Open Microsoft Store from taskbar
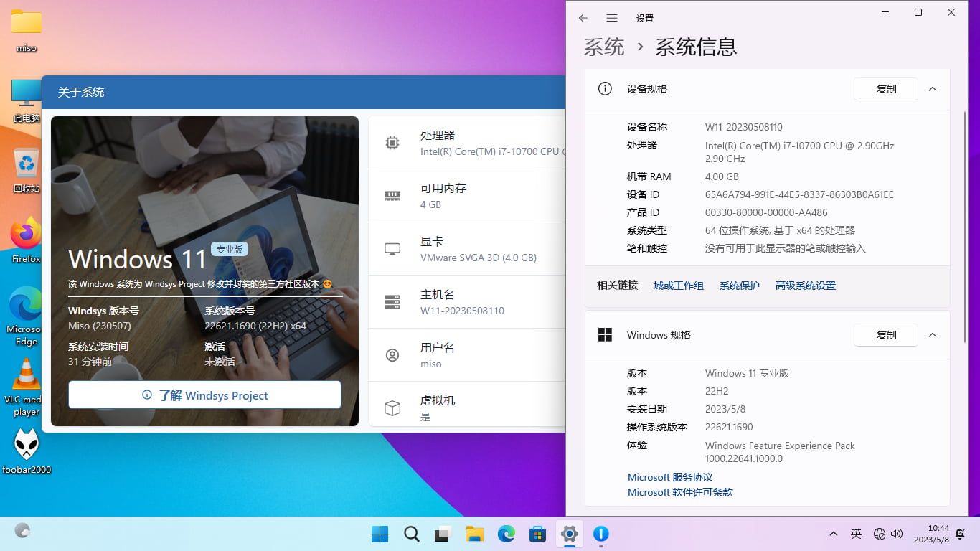 (x=537, y=534)
